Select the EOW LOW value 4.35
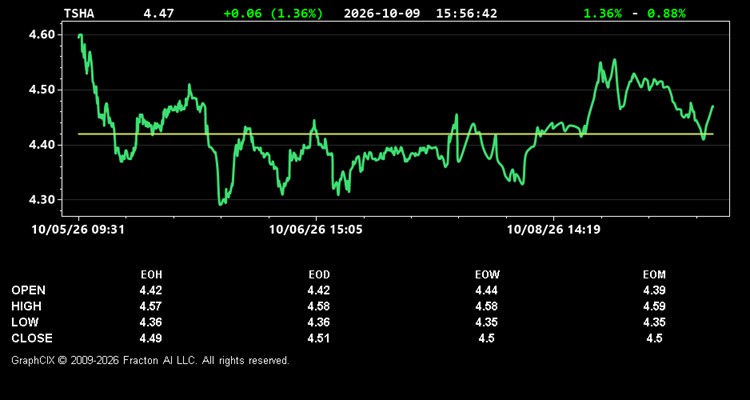Screen dimensions: 750x400 (x=487, y=322)
